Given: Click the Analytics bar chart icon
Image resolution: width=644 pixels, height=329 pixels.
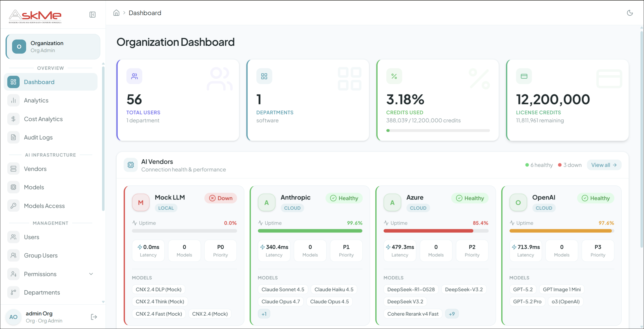Looking at the screenshot, I should pyautogui.click(x=13, y=101).
